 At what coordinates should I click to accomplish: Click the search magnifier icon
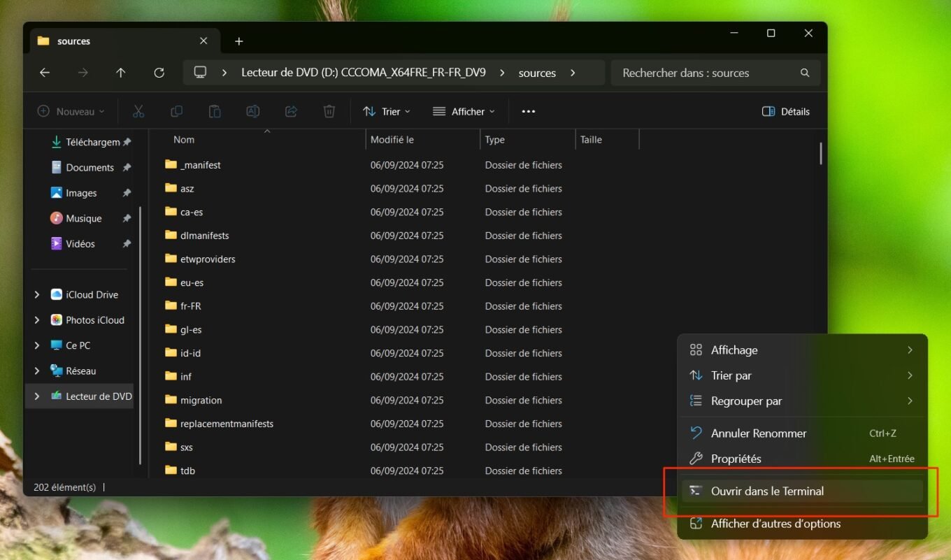[805, 73]
